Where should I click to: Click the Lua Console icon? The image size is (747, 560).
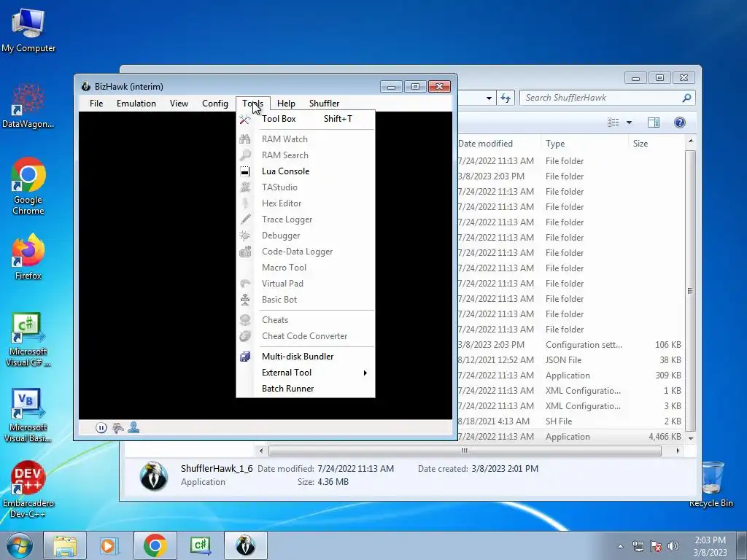[245, 171]
